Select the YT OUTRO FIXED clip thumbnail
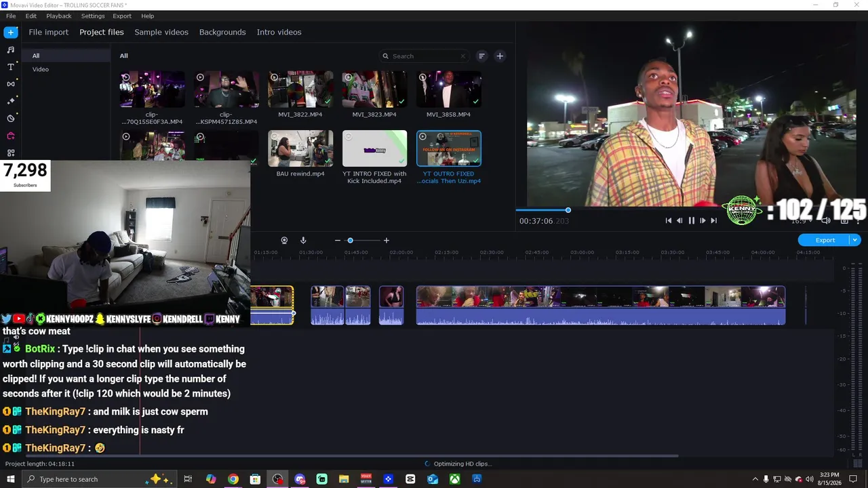This screenshot has width=868, height=488. coord(449,148)
